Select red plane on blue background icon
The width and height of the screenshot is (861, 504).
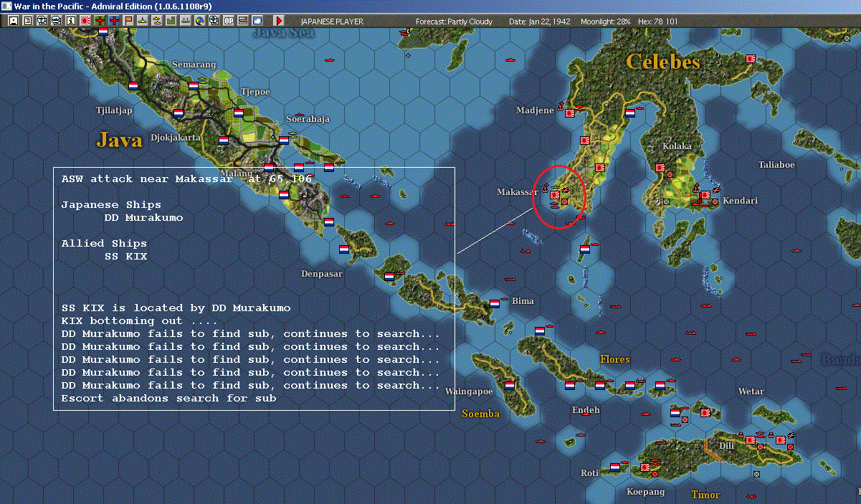(114, 21)
